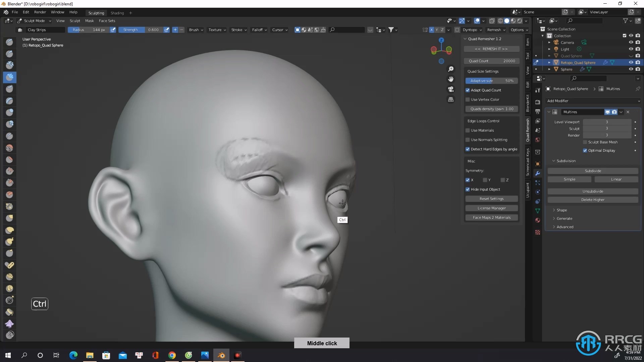Open Output properties printer icon
Viewport: 644px width, 362px height.
(538, 111)
